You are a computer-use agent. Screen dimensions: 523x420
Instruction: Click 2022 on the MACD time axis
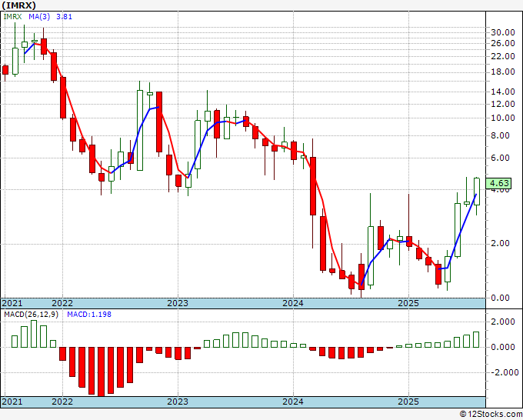pos(62,402)
